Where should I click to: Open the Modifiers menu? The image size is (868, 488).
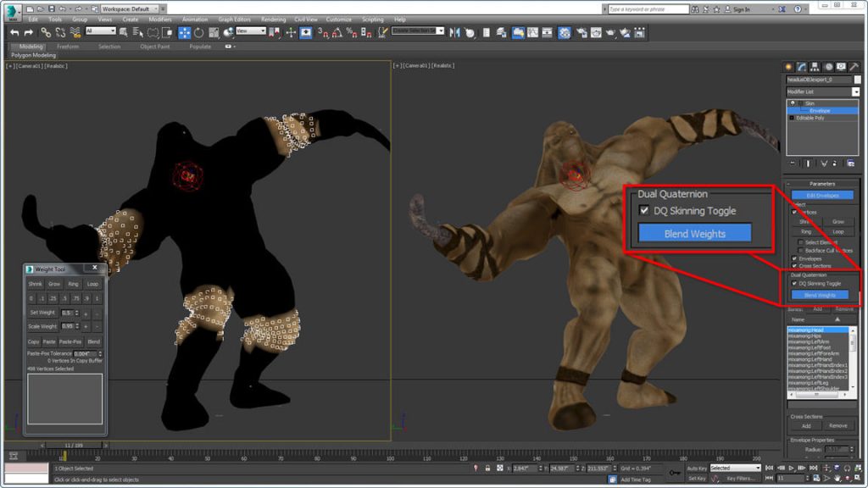pos(160,19)
